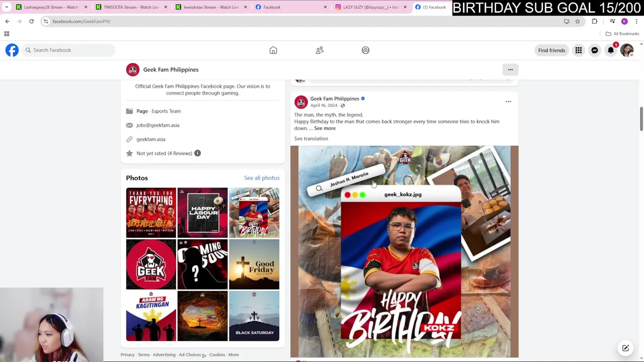The height and width of the screenshot is (362, 644).
Task: Click the Search Facebook field
Action: (68, 50)
